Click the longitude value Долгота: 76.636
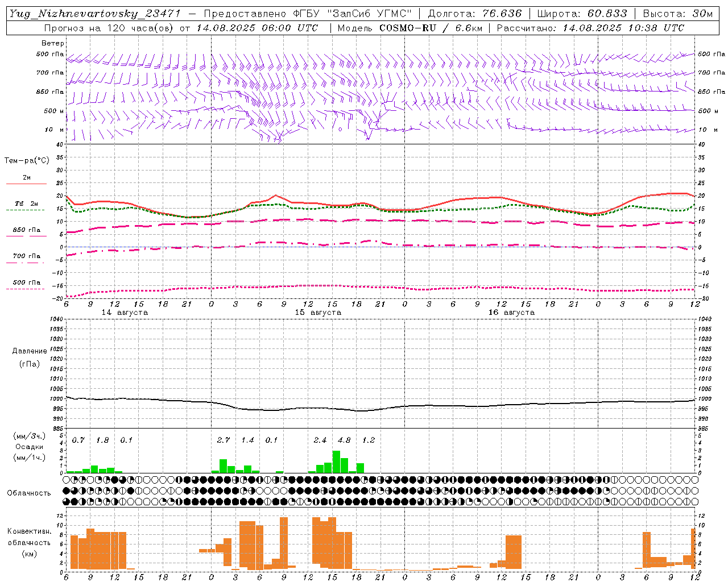This screenshot has height=582, width=728. point(474,14)
